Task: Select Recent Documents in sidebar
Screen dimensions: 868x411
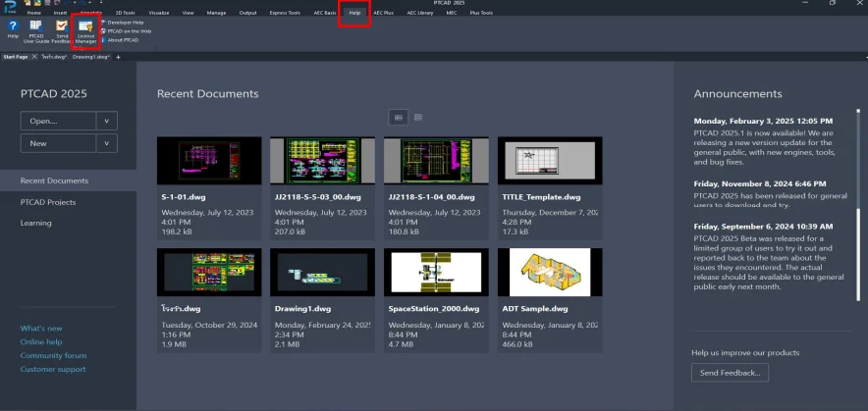Action: (68, 180)
